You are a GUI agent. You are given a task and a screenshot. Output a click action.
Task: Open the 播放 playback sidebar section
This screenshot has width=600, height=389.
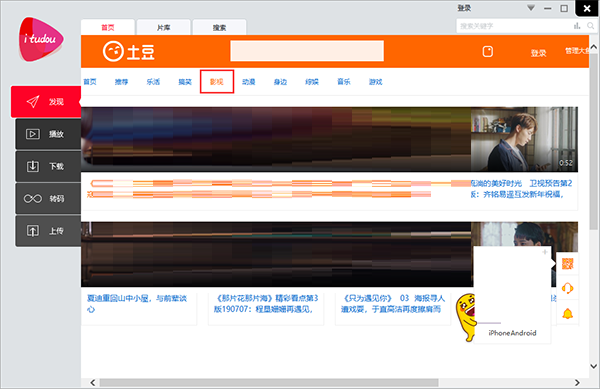click(48, 134)
